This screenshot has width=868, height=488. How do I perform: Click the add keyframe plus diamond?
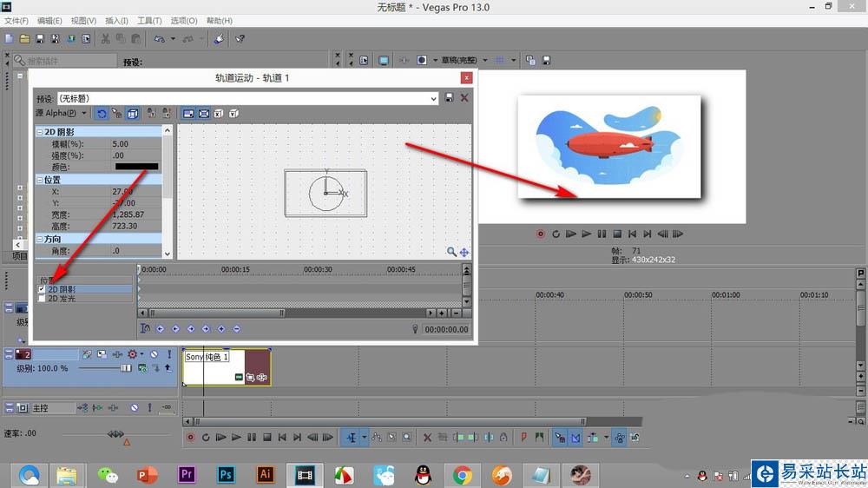tap(220, 329)
